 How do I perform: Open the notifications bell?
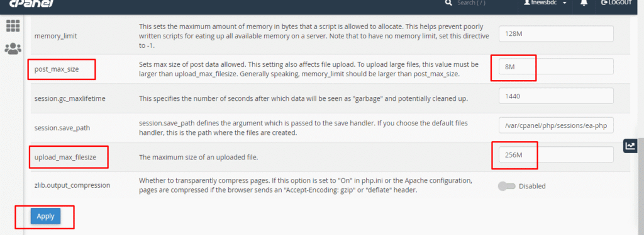pyautogui.click(x=584, y=3)
